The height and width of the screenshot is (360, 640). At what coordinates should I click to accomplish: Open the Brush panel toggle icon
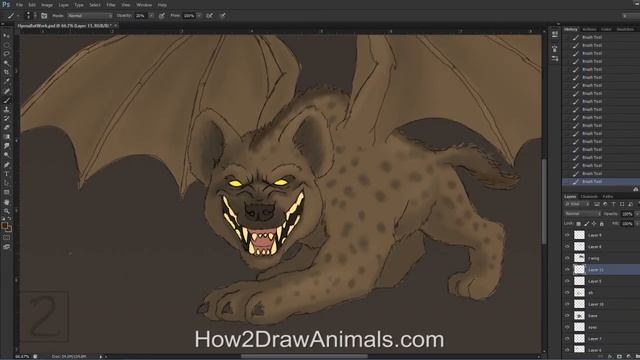point(44,16)
